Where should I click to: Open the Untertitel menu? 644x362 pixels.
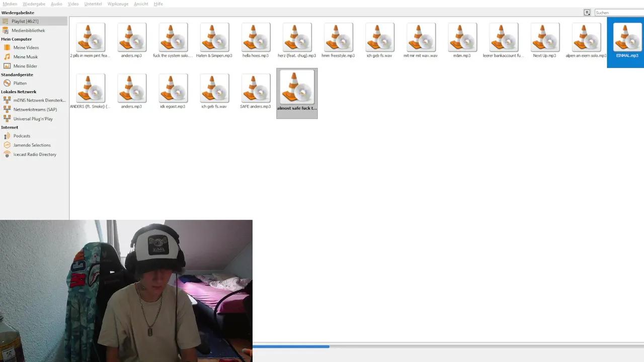[x=93, y=4]
